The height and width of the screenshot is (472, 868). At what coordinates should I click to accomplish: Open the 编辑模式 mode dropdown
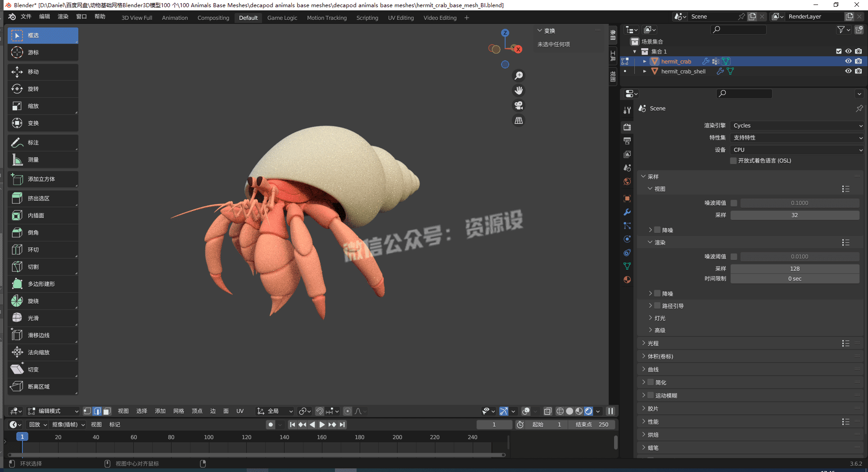53,411
